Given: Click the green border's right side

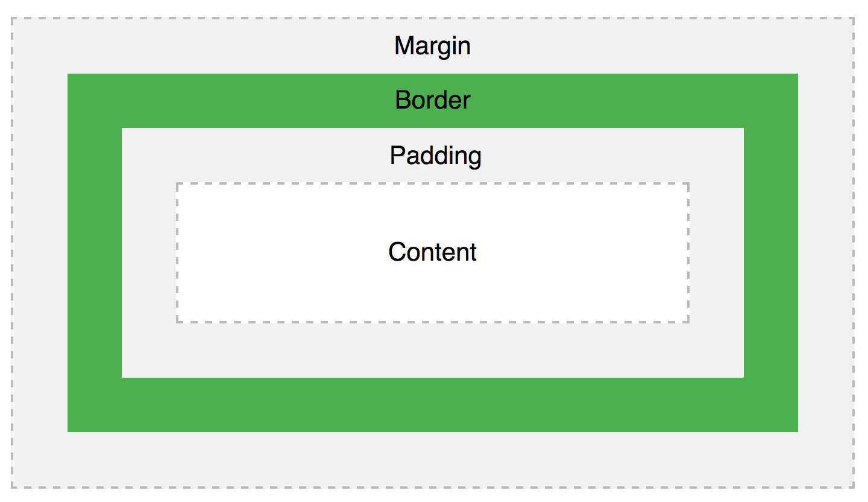Looking at the screenshot, I should click(771, 253).
